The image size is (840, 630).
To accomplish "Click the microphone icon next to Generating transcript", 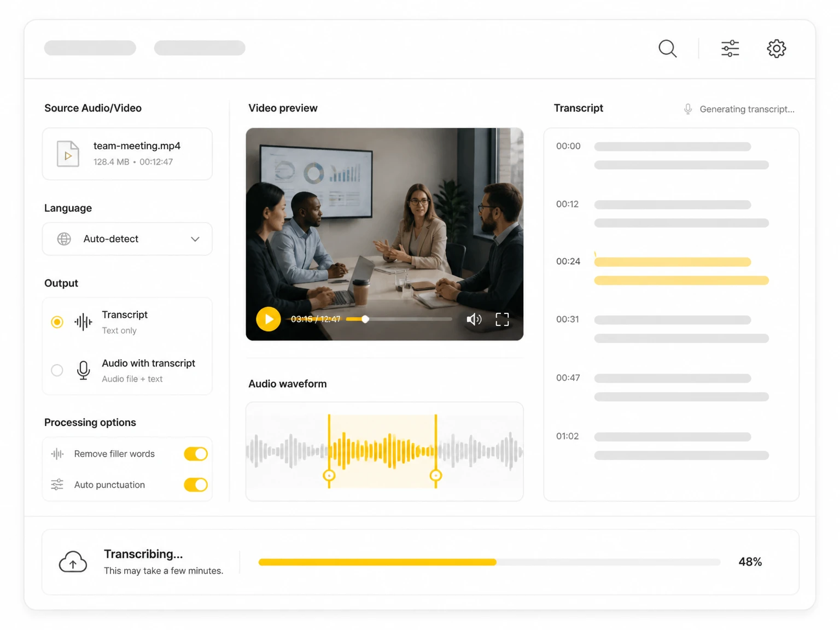I will (x=688, y=109).
